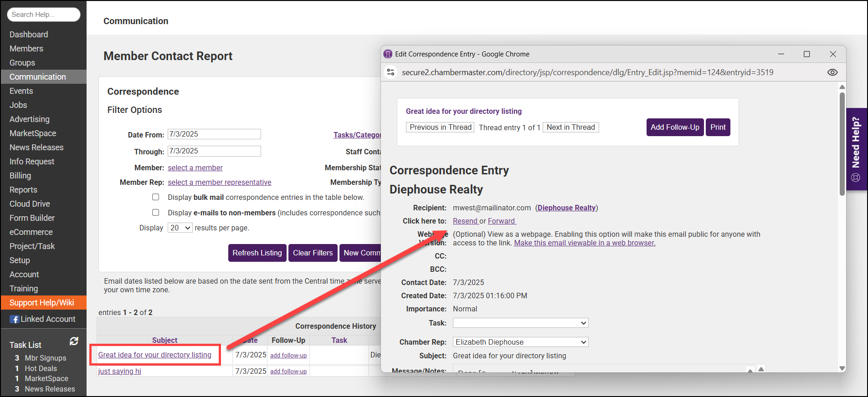Open Billing in the left sidebar
This screenshot has height=397, width=868.
point(21,176)
